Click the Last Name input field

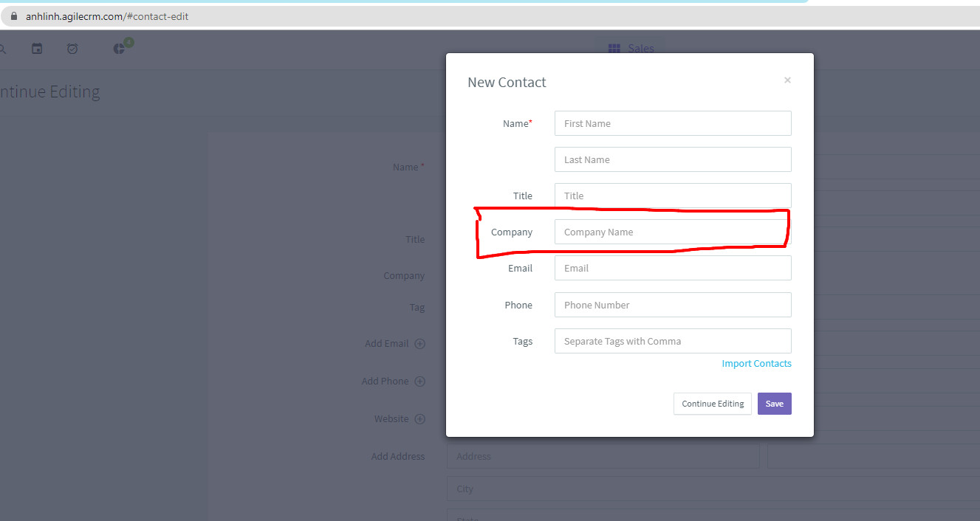(673, 159)
